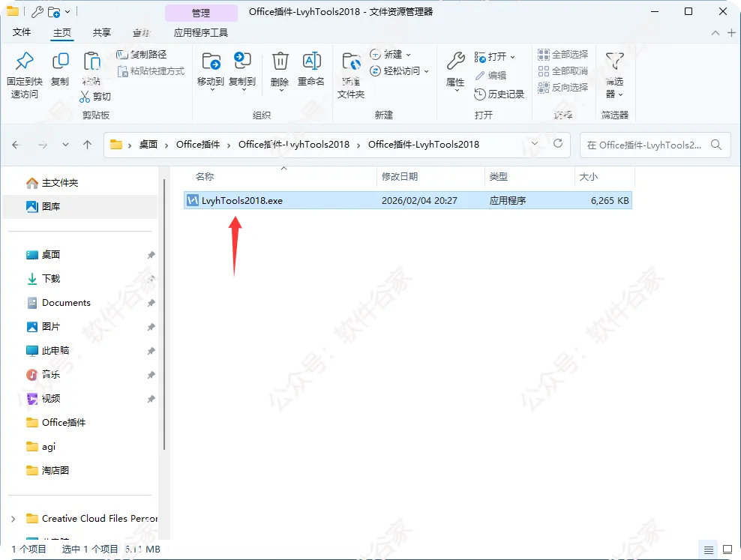Viewport: 741px width, 560px height.
Task: Open quick access toolbar properties icon
Action: click(37, 11)
